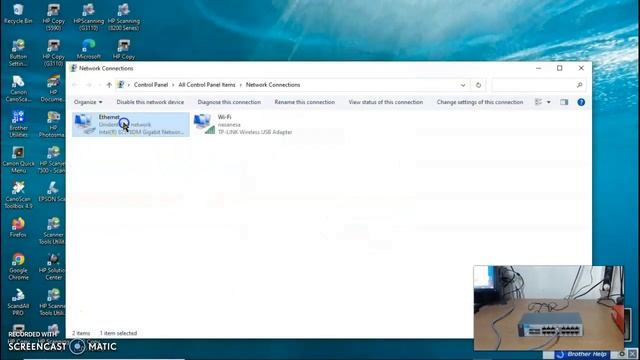
Task: Navigate to All Control Panel Items breadcrumb
Action: (x=207, y=85)
